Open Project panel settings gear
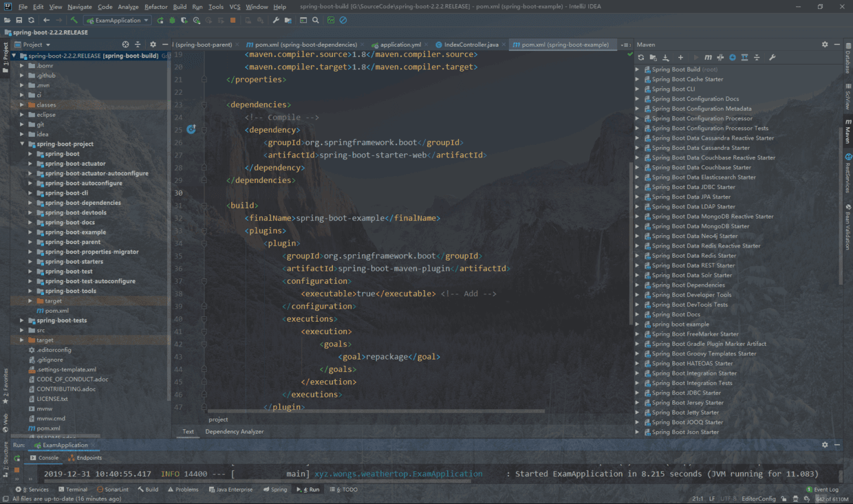The height and width of the screenshot is (504, 853). 153,44
